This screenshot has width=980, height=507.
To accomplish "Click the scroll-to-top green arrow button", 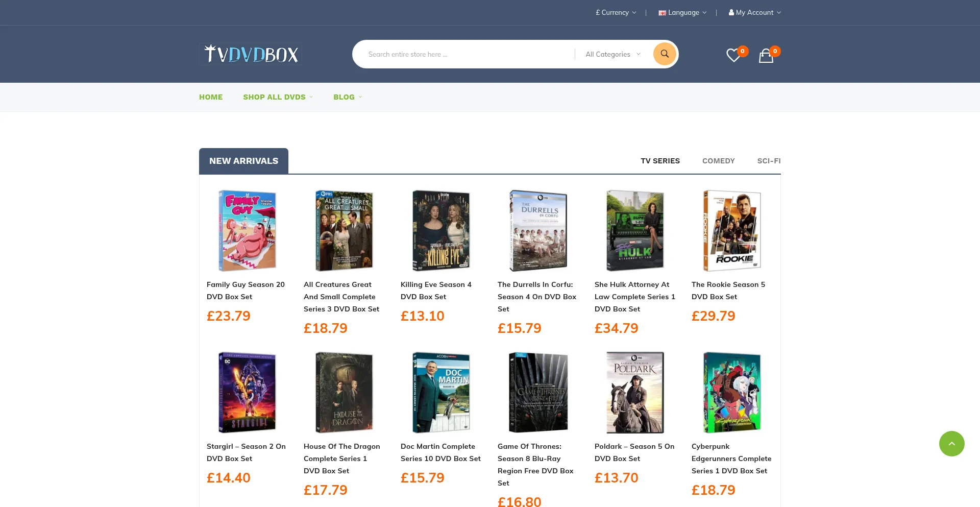I will pos(951,444).
